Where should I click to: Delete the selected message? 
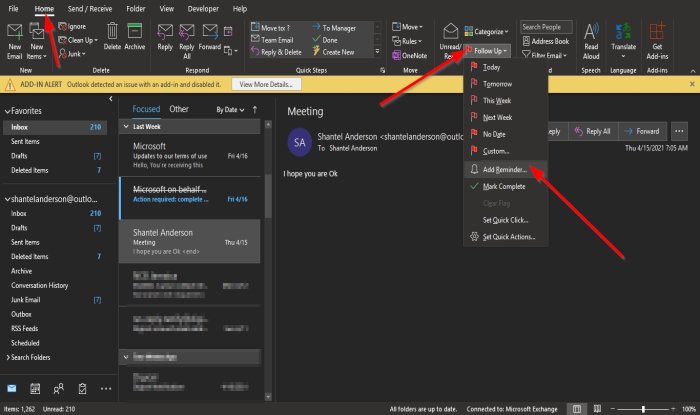112,37
